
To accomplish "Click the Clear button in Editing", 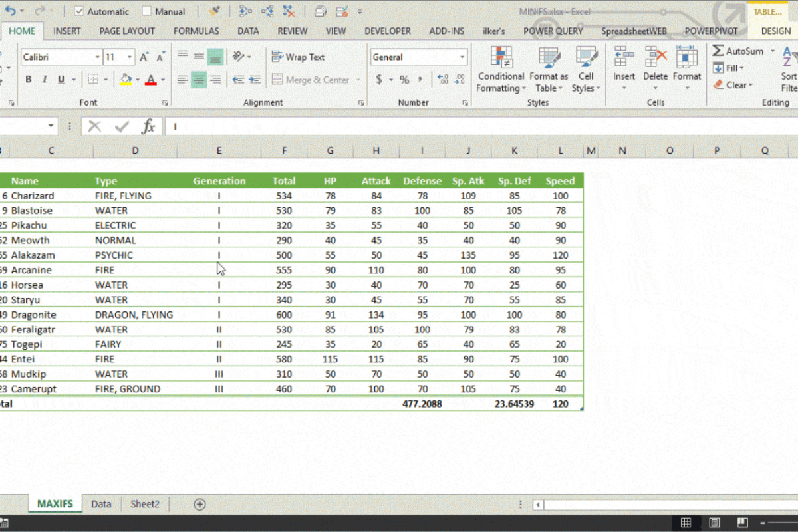I will tap(733, 85).
